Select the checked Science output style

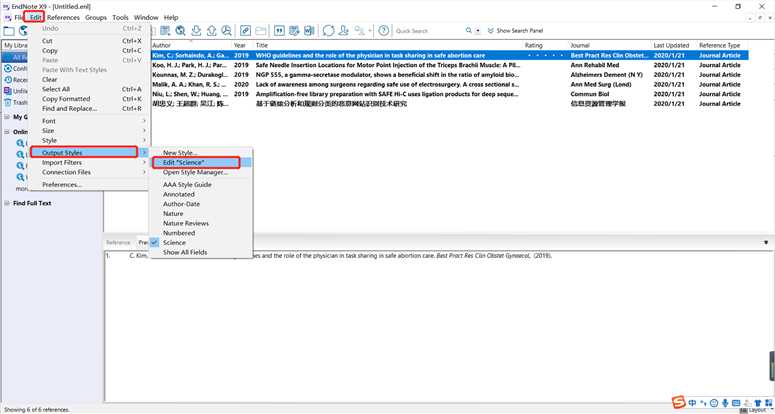click(x=174, y=243)
